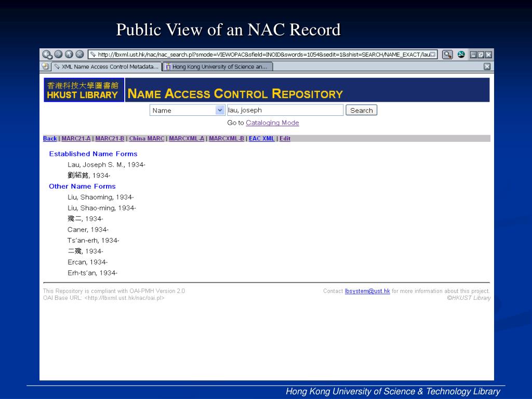Click the search box containing lau, joseph
This screenshot has width=532, height=399.
click(x=285, y=110)
